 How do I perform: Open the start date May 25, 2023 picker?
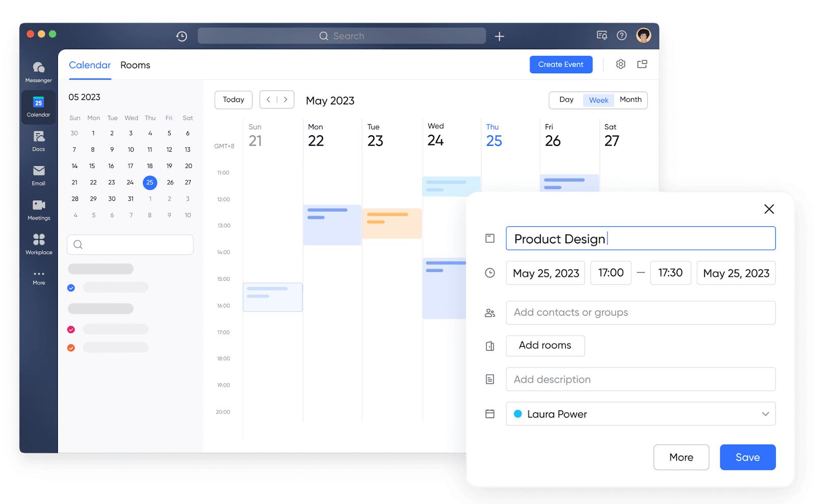point(545,273)
